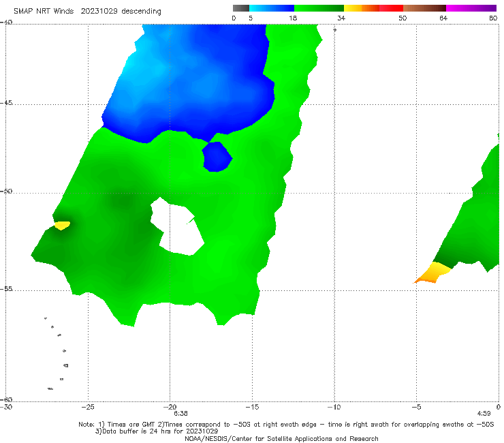Click the "NOAA/NESDIS/Center for Satellite Applications and Research" credit
Viewport: 504px width, 443px height.
(281, 439)
